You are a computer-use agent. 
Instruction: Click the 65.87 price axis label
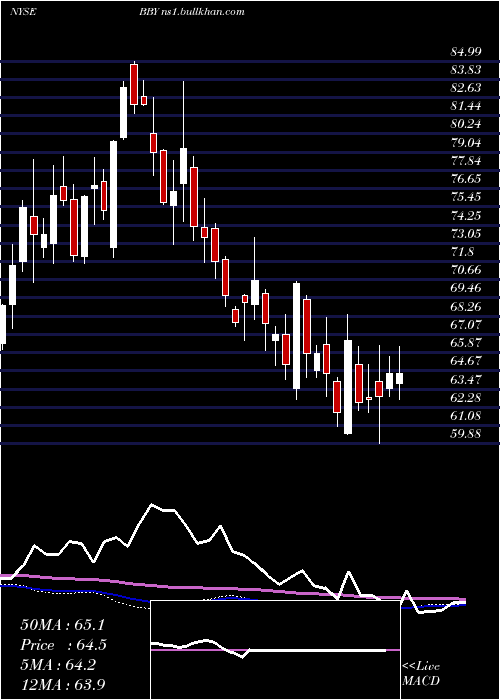[466, 343]
